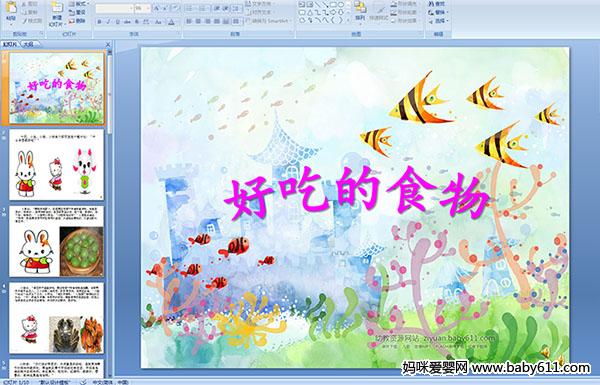Screen dimensions: 600x385
Task: Select the Find icon in Editing group
Action: point(437,4)
